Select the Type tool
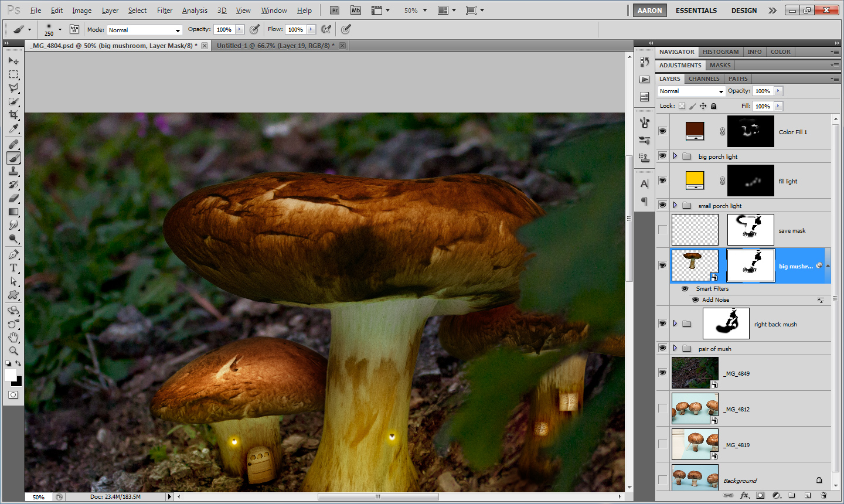The height and width of the screenshot is (504, 844). pos(13,268)
